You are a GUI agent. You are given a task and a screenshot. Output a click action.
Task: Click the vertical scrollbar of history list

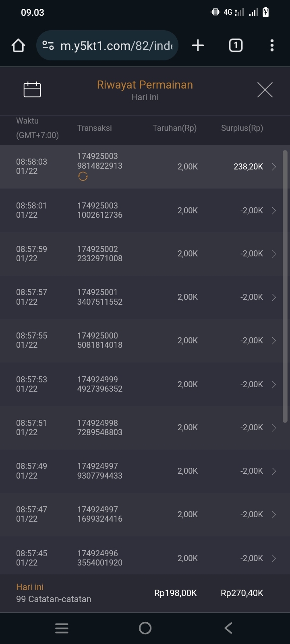click(x=285, y=286)
